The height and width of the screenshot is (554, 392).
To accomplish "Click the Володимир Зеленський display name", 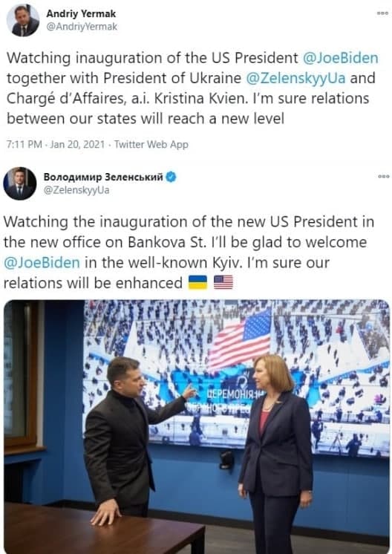I will [x=103, y=177].
